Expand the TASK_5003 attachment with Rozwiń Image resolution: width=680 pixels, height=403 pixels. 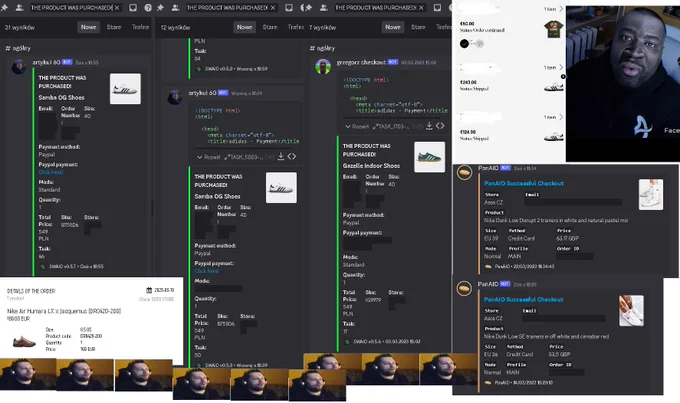pos(209,157)
